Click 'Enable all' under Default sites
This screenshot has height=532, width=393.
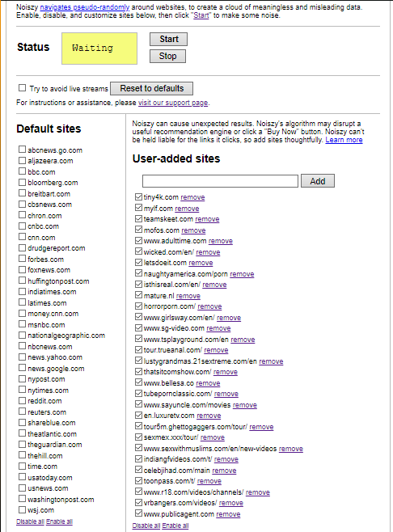click(x=59, y=521)
